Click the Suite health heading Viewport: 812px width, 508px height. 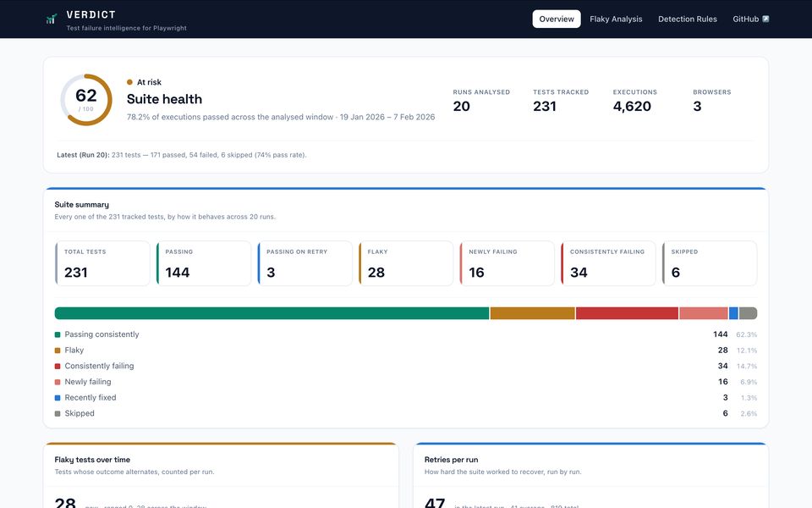164,99
